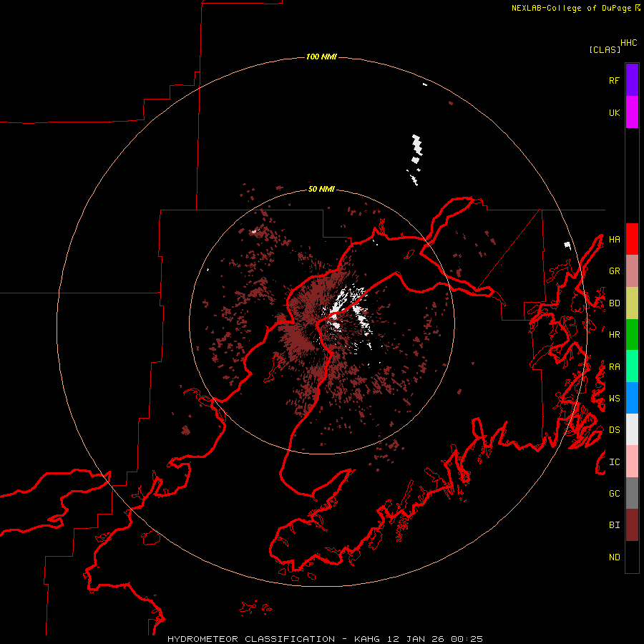The width and height of the screenshot is (644, 644).
Task: Click the 'KAHG' radar site identifier
Action: (x=367, y=639)
